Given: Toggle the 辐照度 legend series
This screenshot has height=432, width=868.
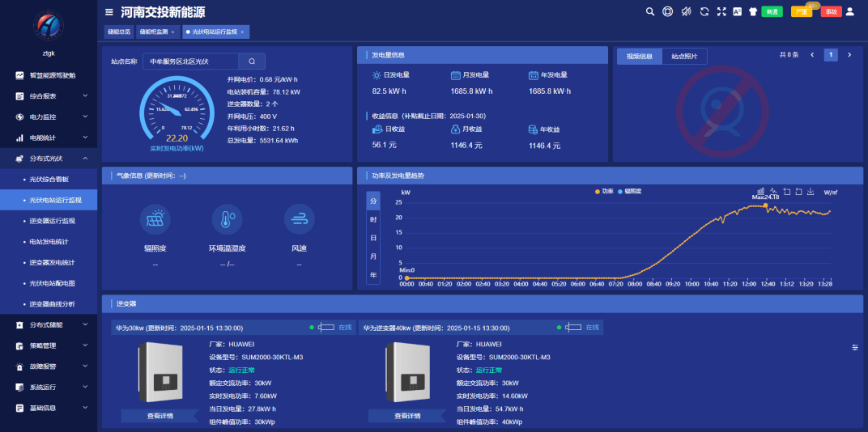Looking at the screenshot, I should click(x=629, y=192).
